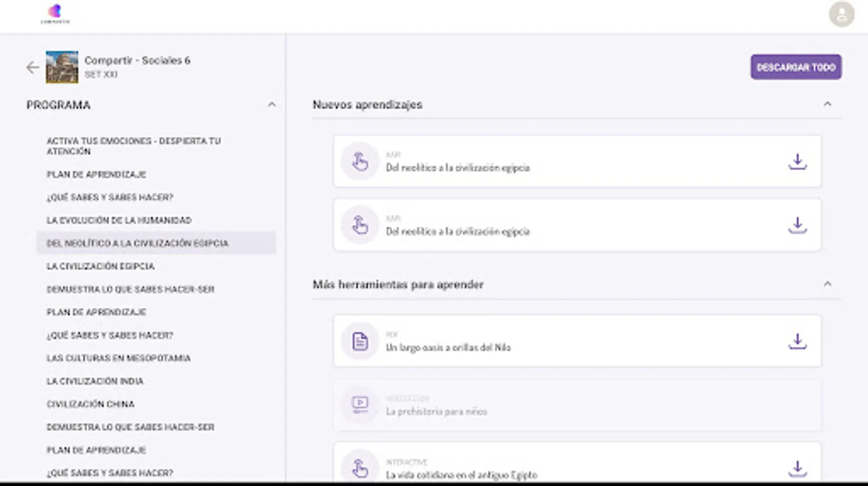
Task: Open 'LAS CULTURAS EN MESOPOTAMIA' lesson
Action: point(119,357)
